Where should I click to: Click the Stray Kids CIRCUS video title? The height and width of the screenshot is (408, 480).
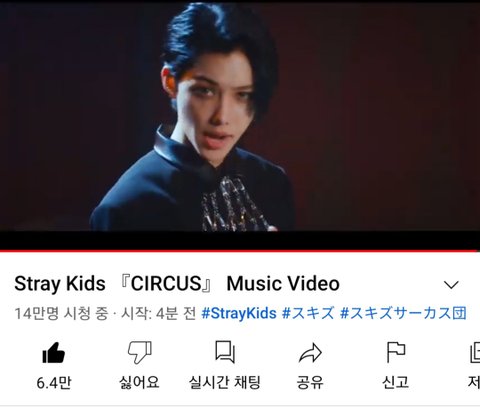(x=177, y=284)
